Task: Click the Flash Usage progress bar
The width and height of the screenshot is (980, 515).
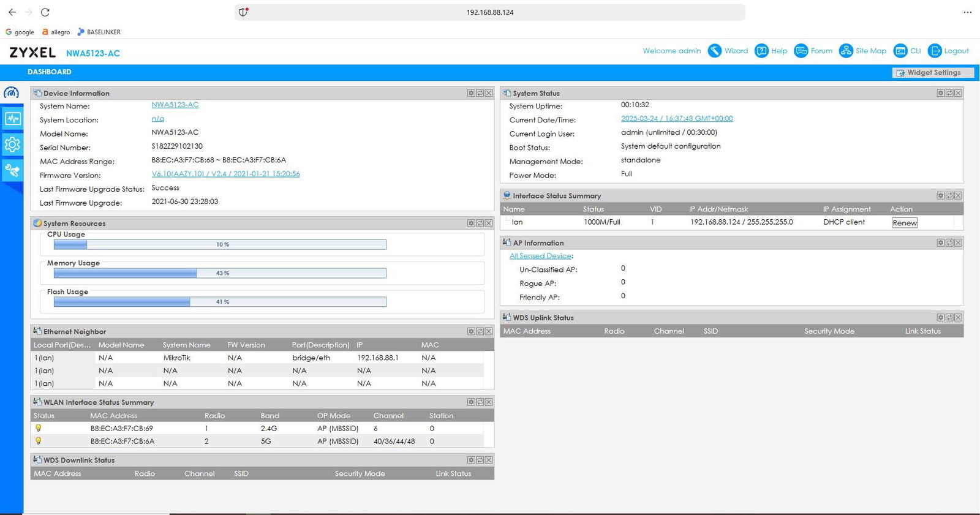Action: [220, 302]
